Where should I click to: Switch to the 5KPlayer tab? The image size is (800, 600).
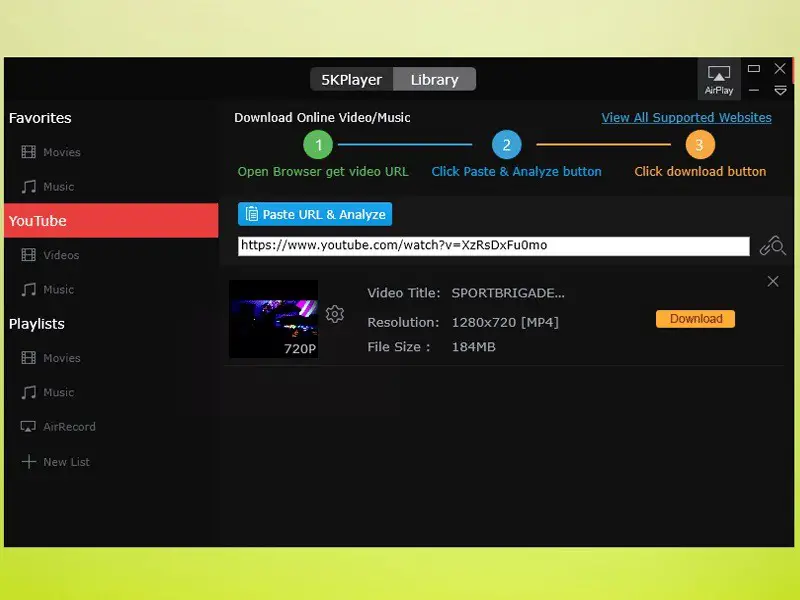point(352,80)
